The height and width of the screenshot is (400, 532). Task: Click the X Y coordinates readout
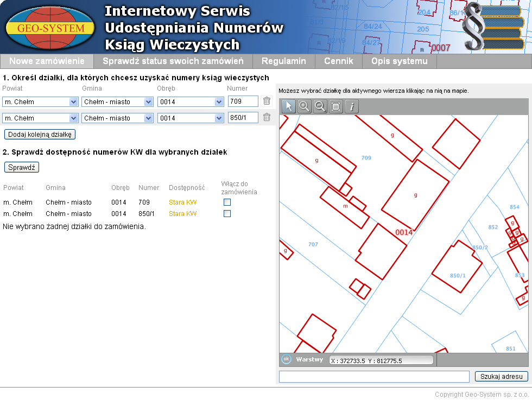(x=381, y=360)
